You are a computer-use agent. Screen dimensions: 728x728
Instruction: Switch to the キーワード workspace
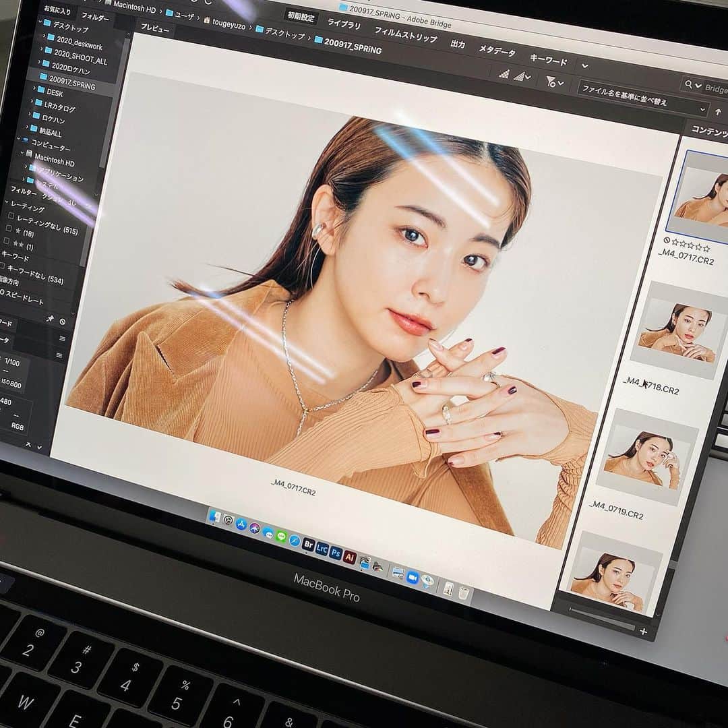[549, 59]
